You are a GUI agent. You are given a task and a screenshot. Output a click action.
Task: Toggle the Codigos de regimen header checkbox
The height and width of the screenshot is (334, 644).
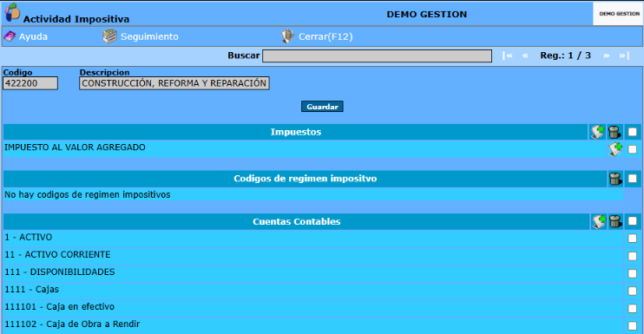click(x=633, y=179)
